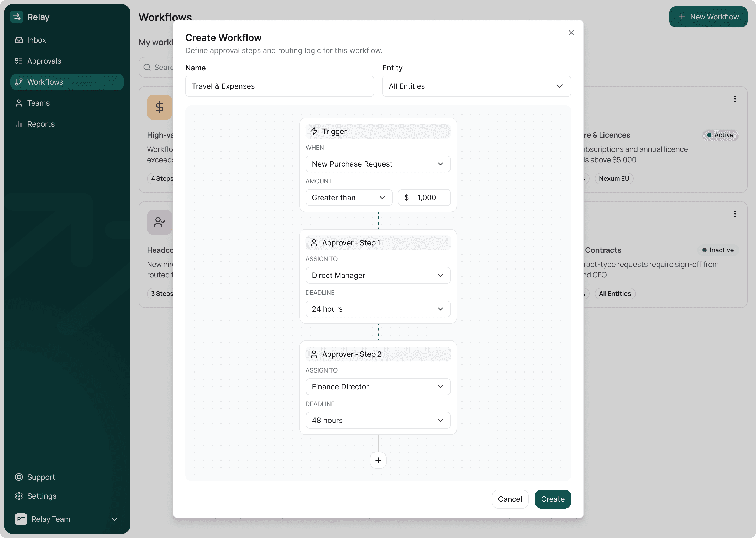Click the Cancel button

pos(510,499)
